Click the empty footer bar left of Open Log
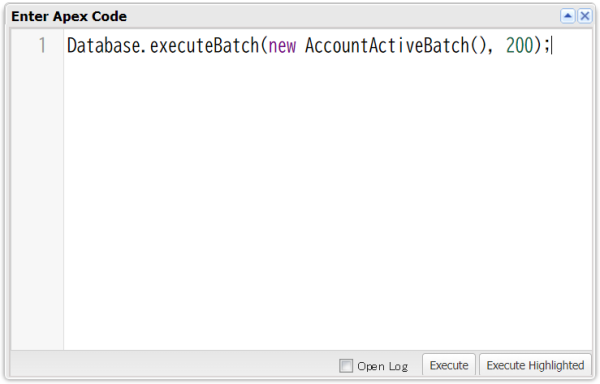Screen dimensions: 600x384 (x=174, y=365)
